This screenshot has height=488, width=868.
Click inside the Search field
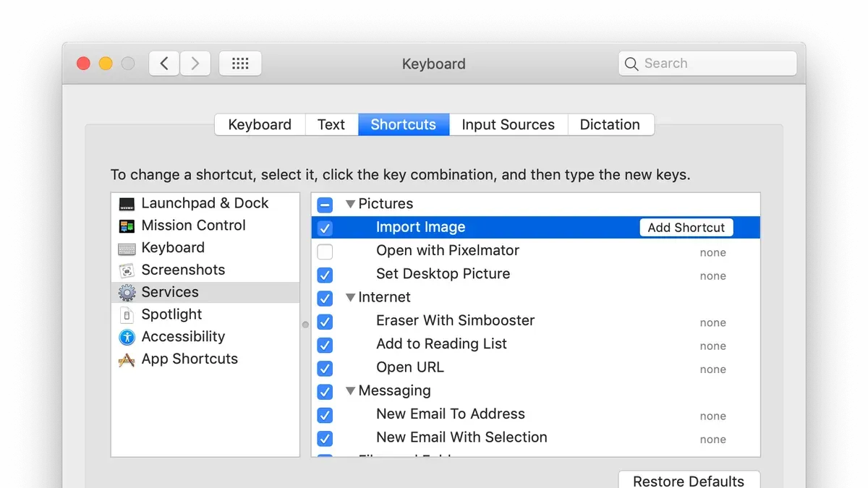click(707, 64)
